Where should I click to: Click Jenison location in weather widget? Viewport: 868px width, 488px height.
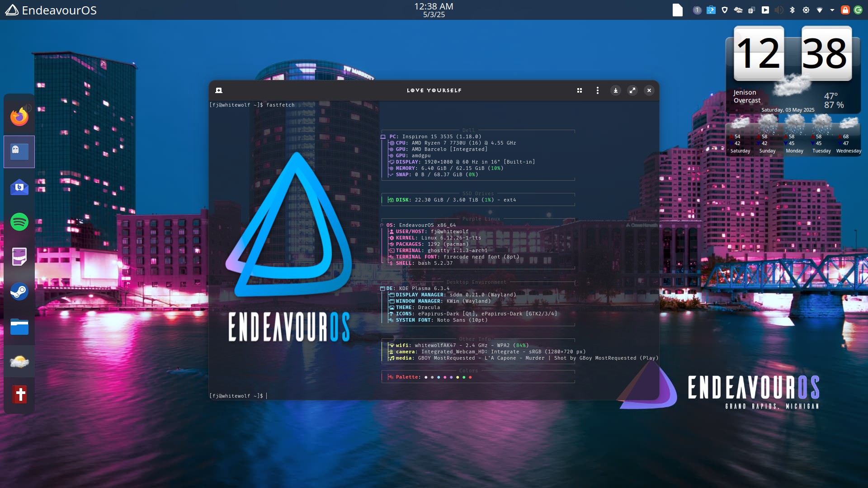744,92
